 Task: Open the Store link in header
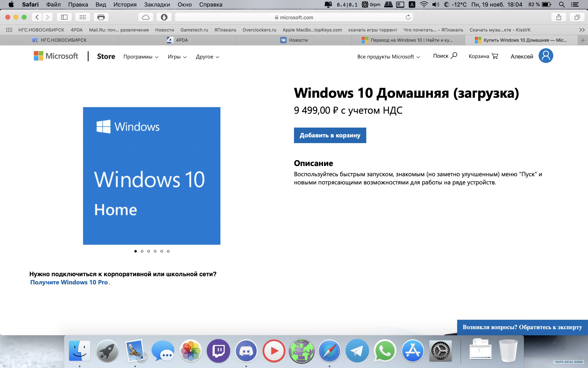[106, 56]
